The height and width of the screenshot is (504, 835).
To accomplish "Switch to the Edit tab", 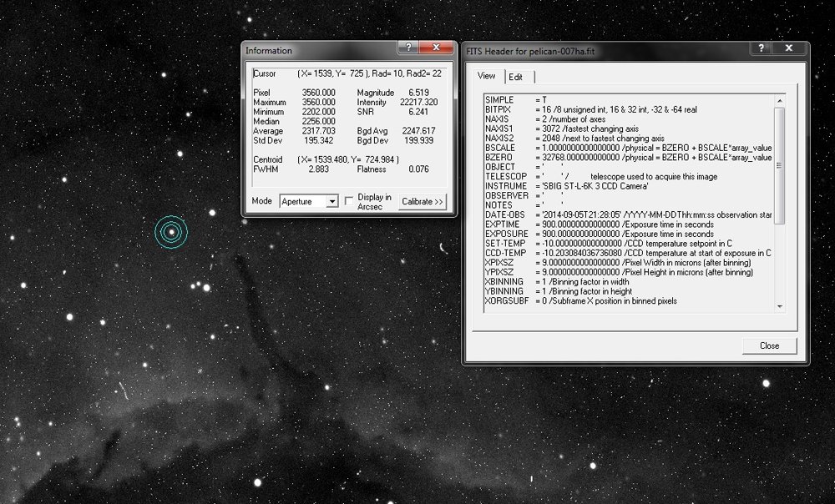I will coord(515,77).
